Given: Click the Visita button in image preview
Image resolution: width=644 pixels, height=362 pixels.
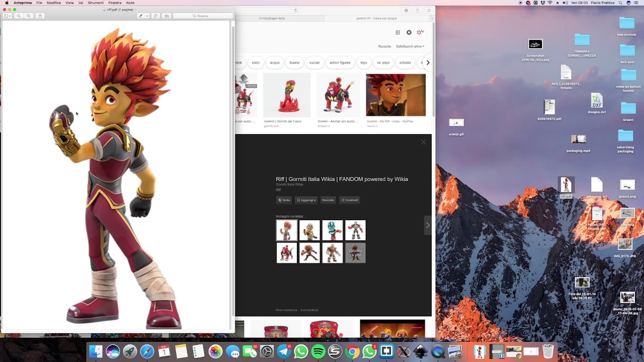Looking at the screenshot, I should pos(284,200).
